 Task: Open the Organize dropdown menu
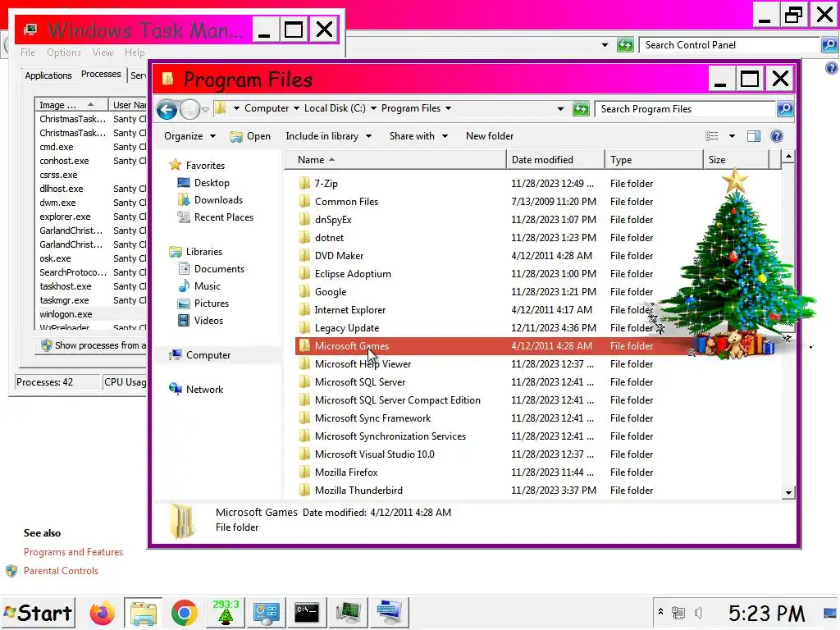click(x=189, y=136)
